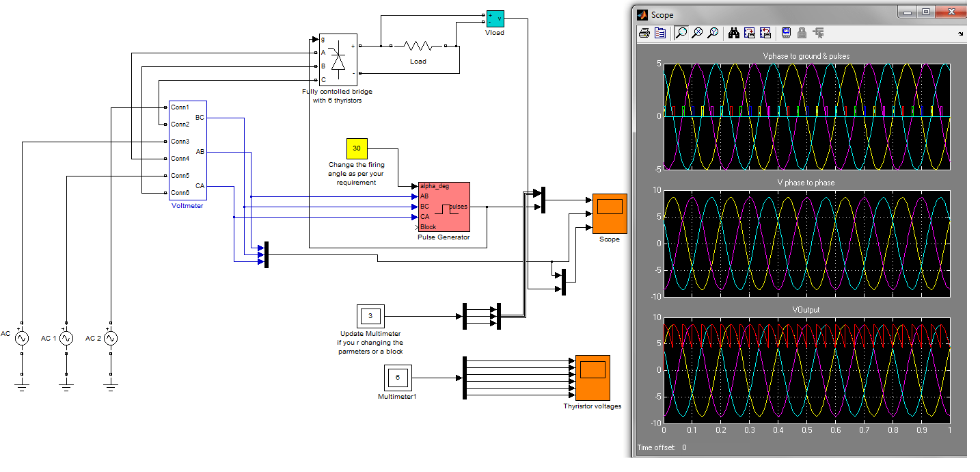This screenshot has height=472, width=980.
Task: Toggle the Zoom tool in Scope
Action: tap(681, 32)
